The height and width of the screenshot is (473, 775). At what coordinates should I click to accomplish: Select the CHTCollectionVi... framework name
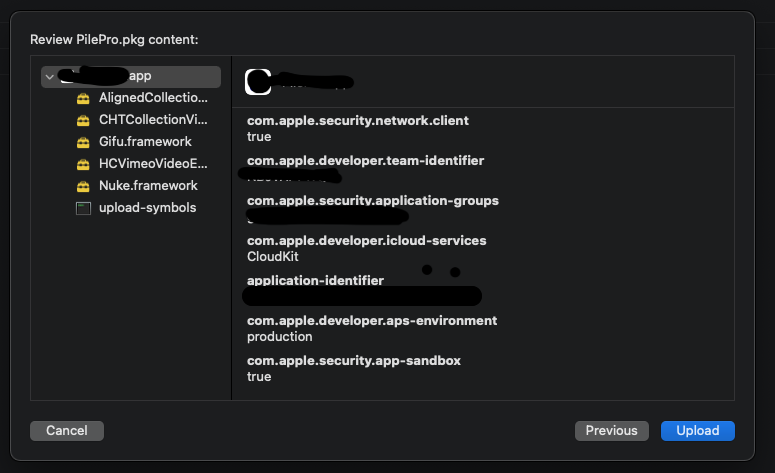point(153,120)
